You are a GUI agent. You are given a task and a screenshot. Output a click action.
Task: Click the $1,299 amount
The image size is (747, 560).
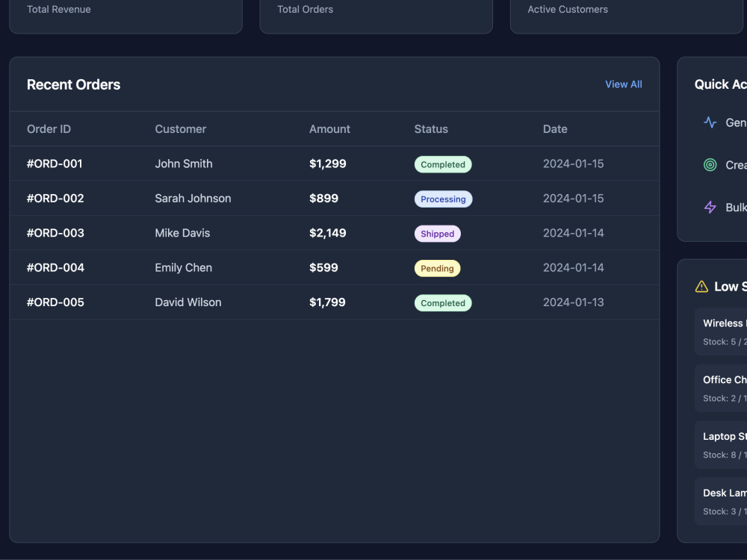328,164
